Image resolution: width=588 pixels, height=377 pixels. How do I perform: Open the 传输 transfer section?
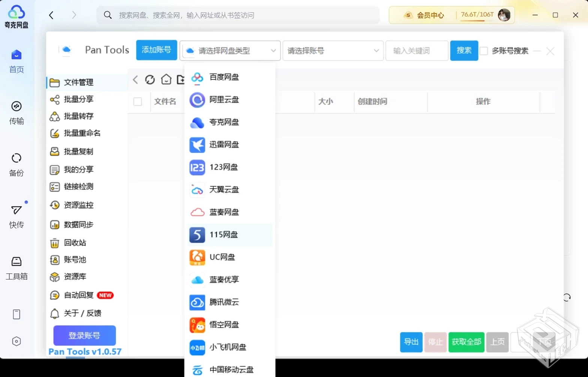coord(16,113)
